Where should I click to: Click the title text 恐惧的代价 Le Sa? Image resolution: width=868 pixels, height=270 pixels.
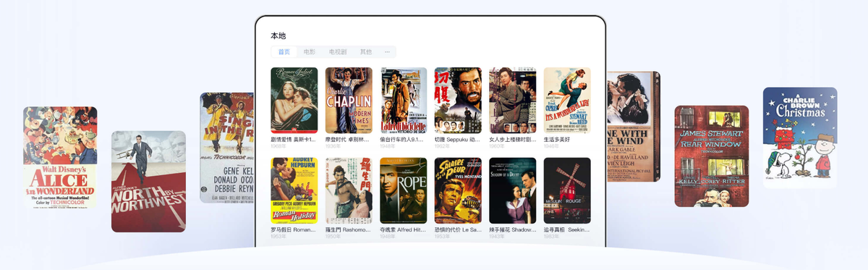tap(458, 229)
